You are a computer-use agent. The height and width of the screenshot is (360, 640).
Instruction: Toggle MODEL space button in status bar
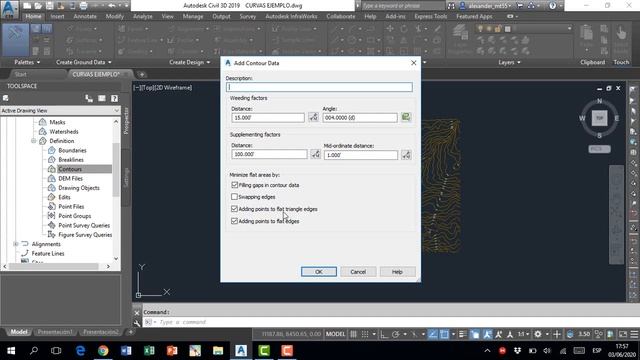click(x=336, y=334)
